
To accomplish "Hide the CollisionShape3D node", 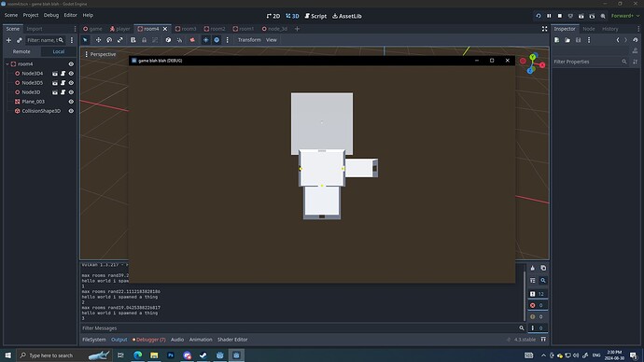I will coord(71,111).
